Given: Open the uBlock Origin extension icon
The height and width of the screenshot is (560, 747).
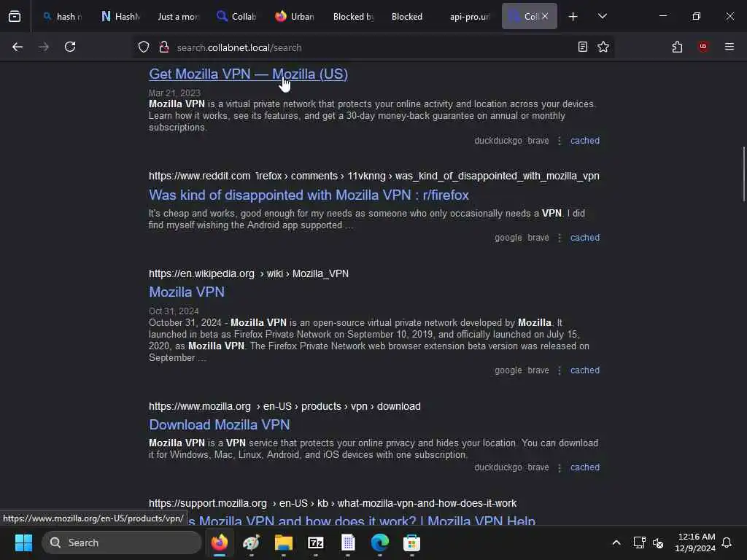Looking at the screenshot, I should tap(703, 47).
